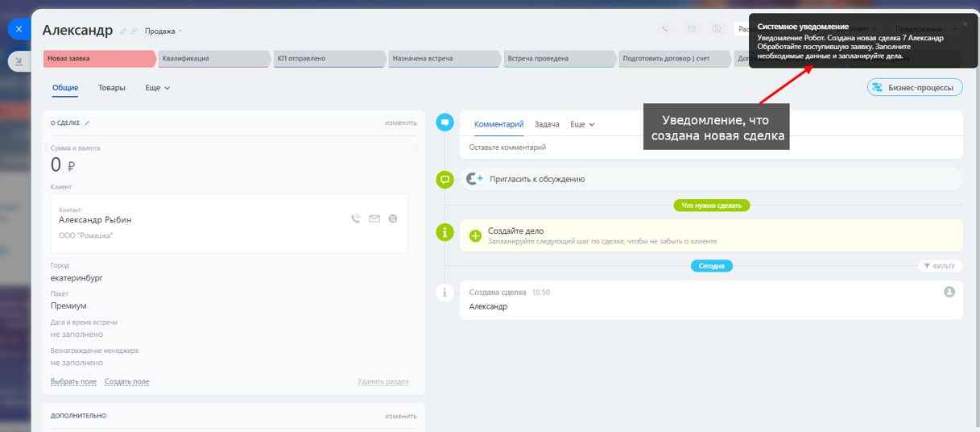The image size is (980, 432).
Task: Close the deal slider panel
Action: tap(19, 29)
